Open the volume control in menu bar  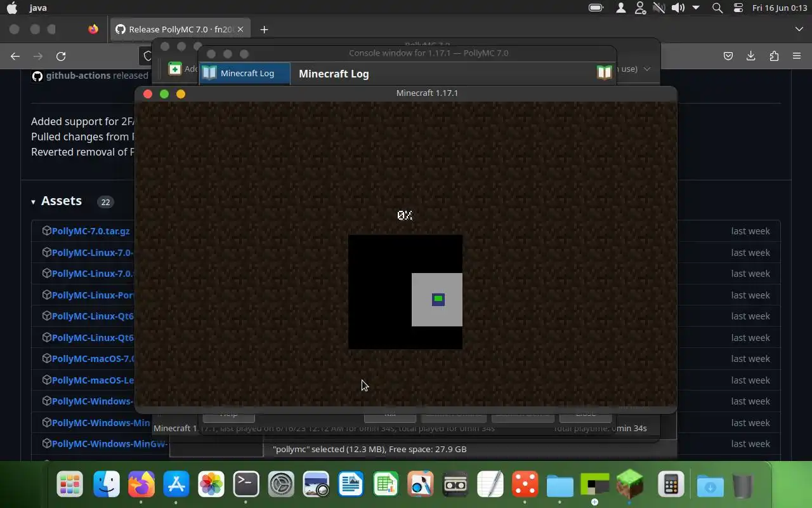tap(678, 8)
